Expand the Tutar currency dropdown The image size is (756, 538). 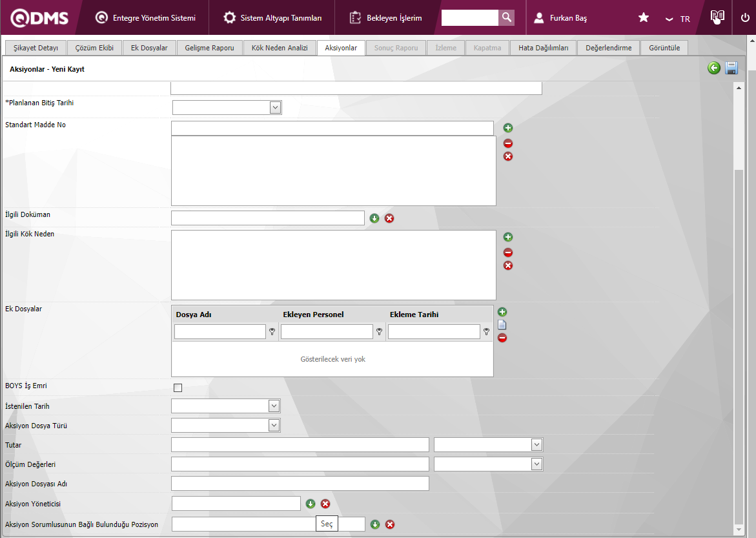(536, 444)
